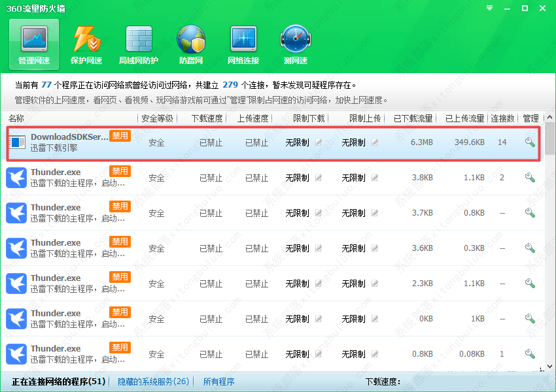Edit download limit on Thunder.exe row with 3.7KB downloaded
Image resolution: width=556 pixels, height=392 pixels.
(x=319, y=213)
